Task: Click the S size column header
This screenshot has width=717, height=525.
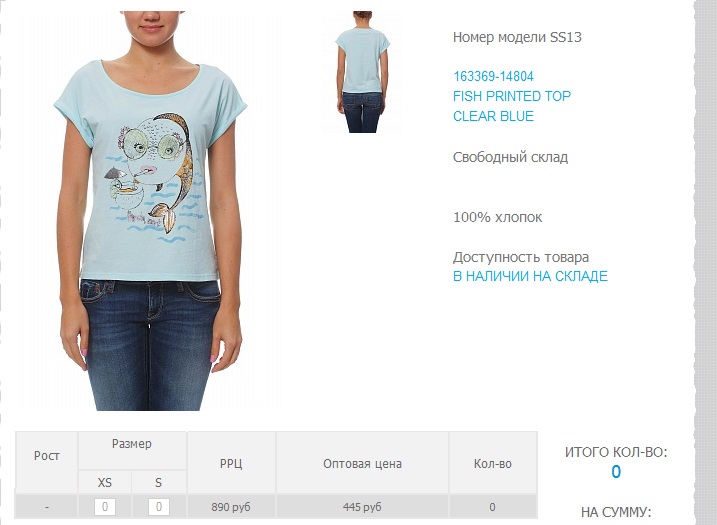Action: click(159, 482)
